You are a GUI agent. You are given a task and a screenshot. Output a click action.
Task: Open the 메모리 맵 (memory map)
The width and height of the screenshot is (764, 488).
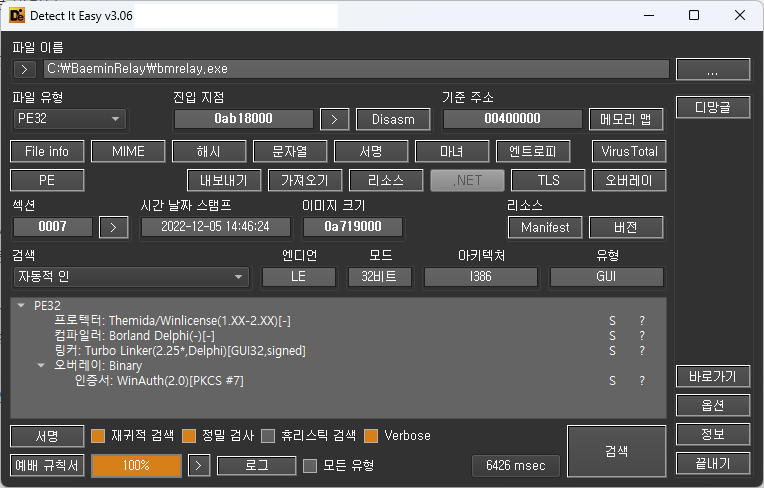[626, 119]
